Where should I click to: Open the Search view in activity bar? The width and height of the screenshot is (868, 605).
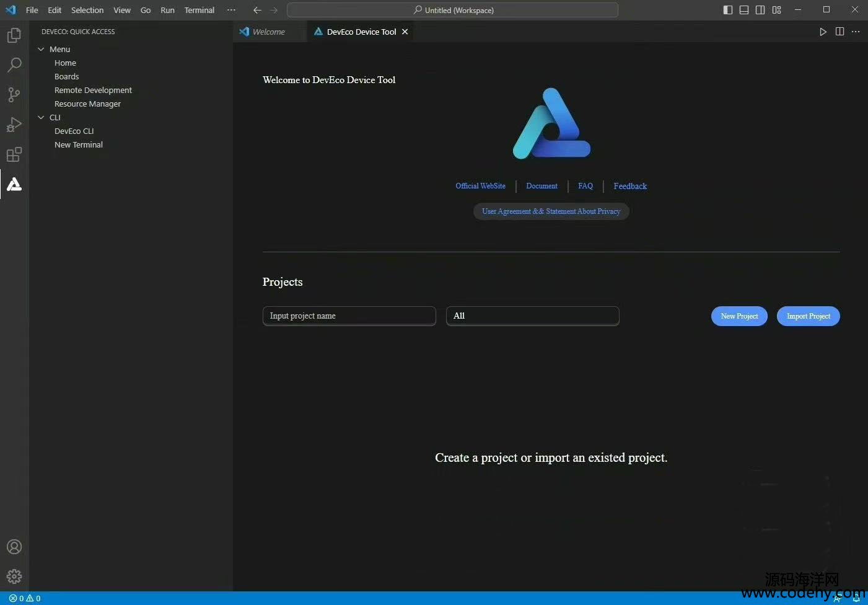coord(14,65)
